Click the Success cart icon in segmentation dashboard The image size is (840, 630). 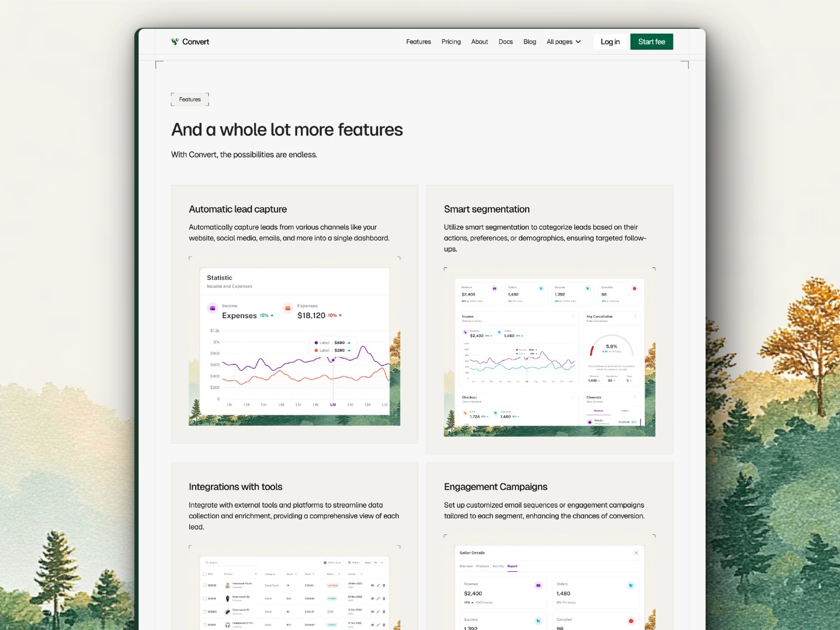(587, 288)
